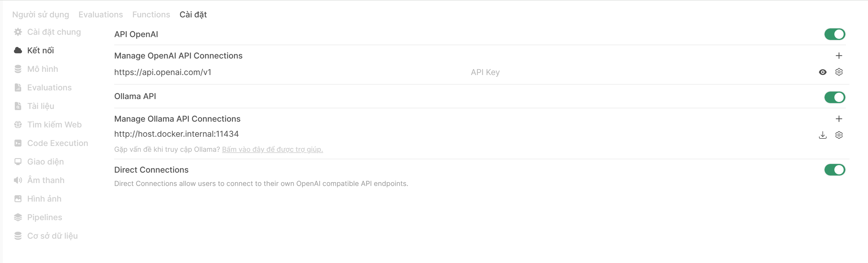Screen dimensions: 868x263
Task: Switch to the Functions tab
Action: pyautogui.click(x=151, y=14)
